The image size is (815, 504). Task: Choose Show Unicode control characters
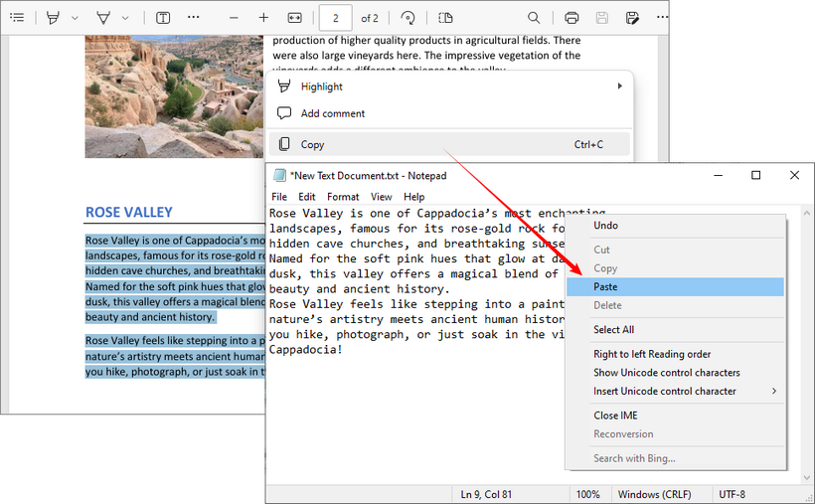pos(676,373)
